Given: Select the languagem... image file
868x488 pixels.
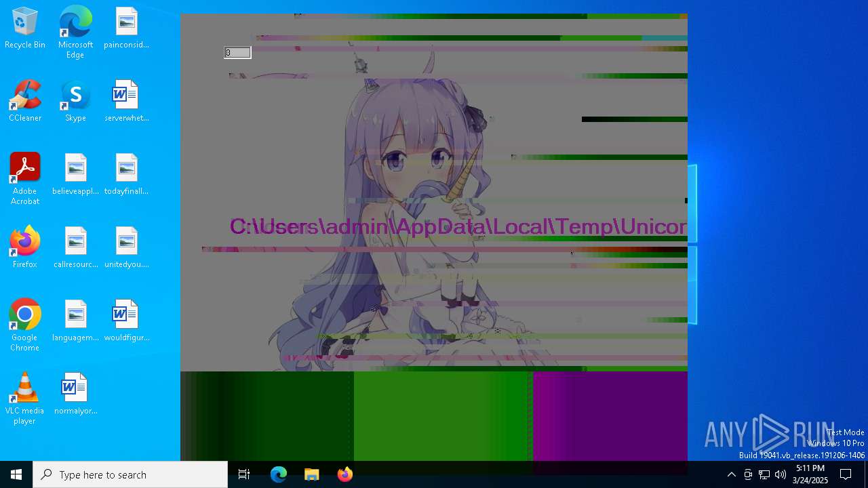Looking at the screenshot, I should tap(75, 321).
